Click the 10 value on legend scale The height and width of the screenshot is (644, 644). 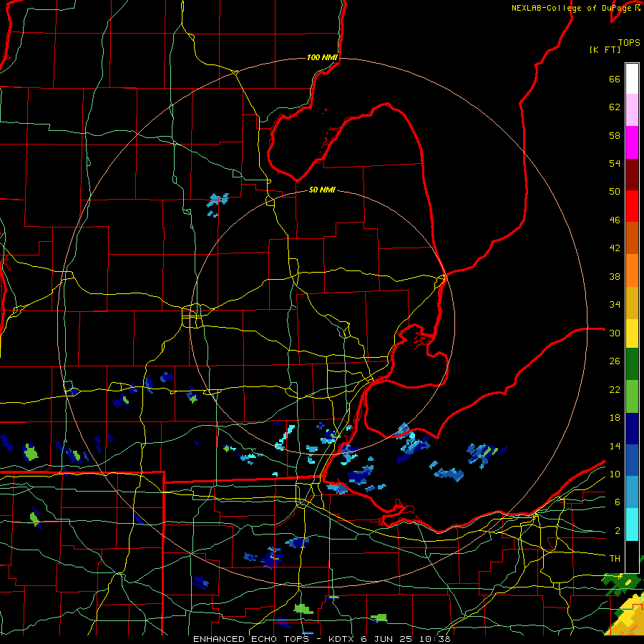[x=615, y=474]
